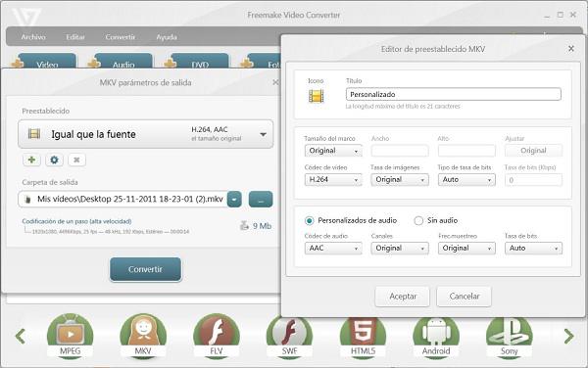The width and height of the screenshot is (588, 368).
Task: Click the file size estimate icon near 9 Mb
Action: click(x=244, y=225)
